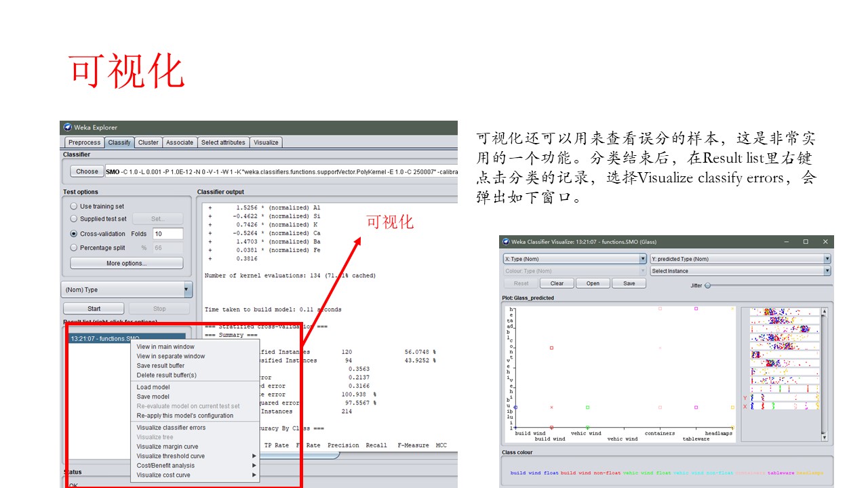
Task: Select the 'Supplied test set' option
Action: [73, 220]
